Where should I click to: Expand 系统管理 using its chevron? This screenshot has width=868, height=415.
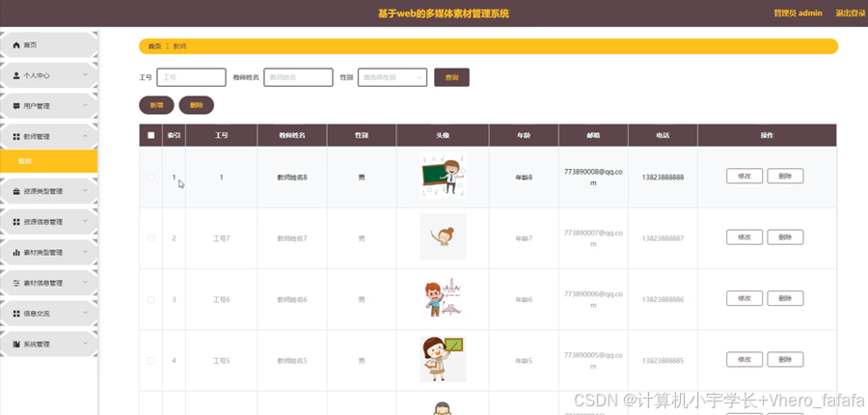85,344
